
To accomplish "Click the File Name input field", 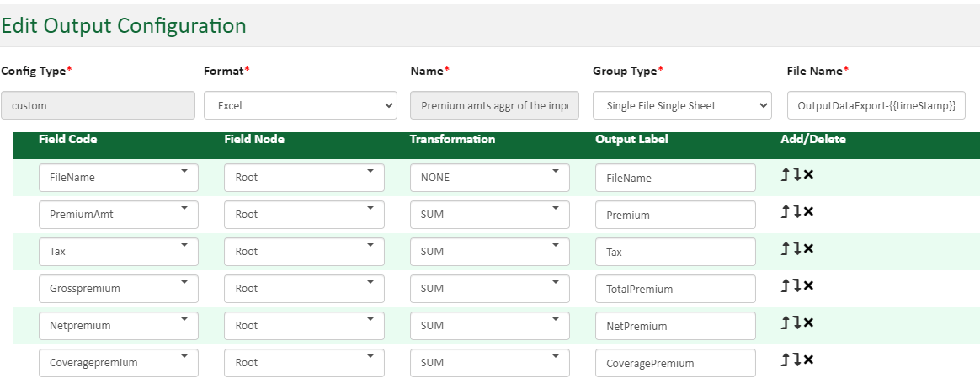I will 876,106.
